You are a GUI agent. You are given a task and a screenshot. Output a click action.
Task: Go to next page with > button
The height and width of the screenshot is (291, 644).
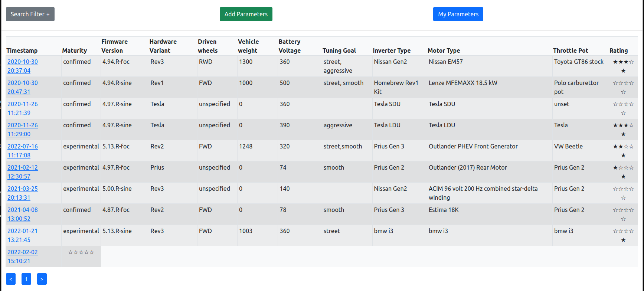tap(42, 279)
